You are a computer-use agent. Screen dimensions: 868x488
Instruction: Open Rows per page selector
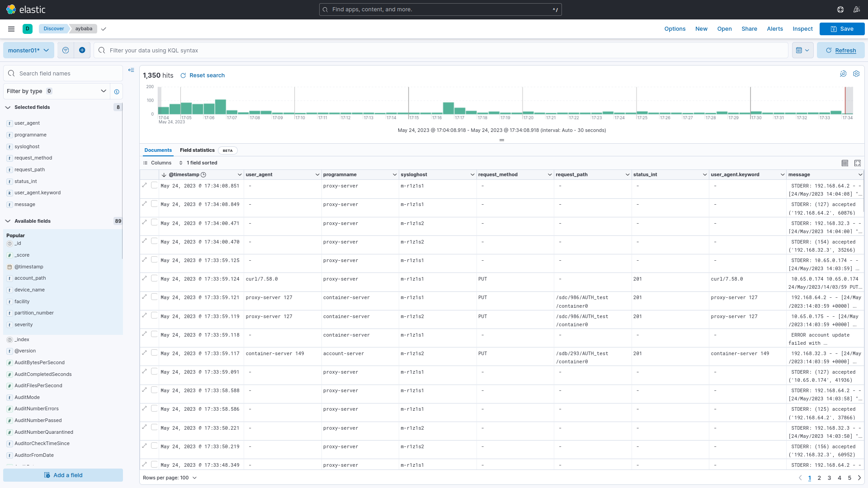pos(170,478)
